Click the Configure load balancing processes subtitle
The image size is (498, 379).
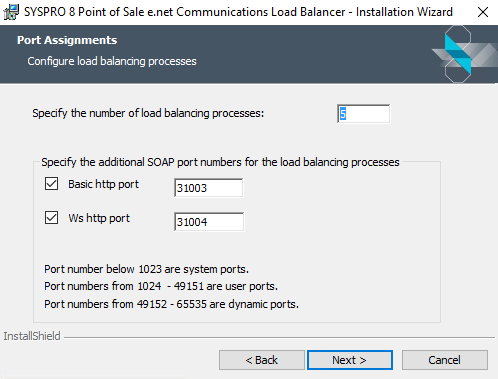pos(112,61)
